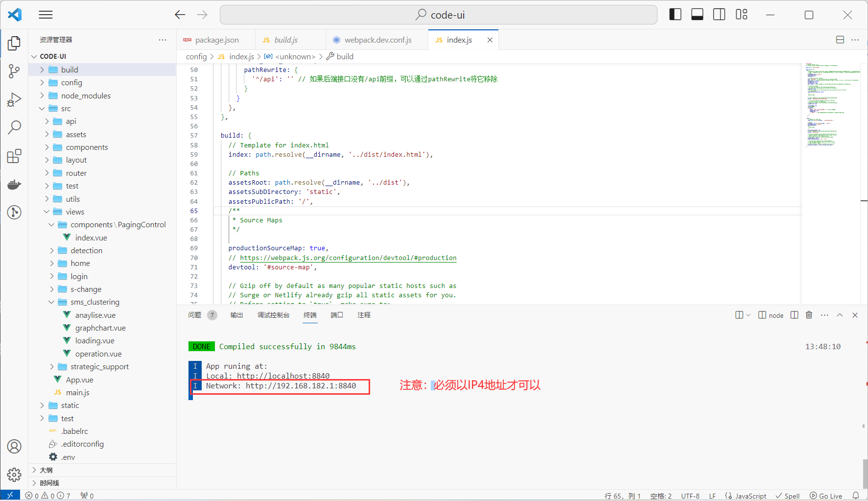The height and width of the screenshot is (501, 868).
Task: Go back with the left arrow
Action: pos(180,15)
